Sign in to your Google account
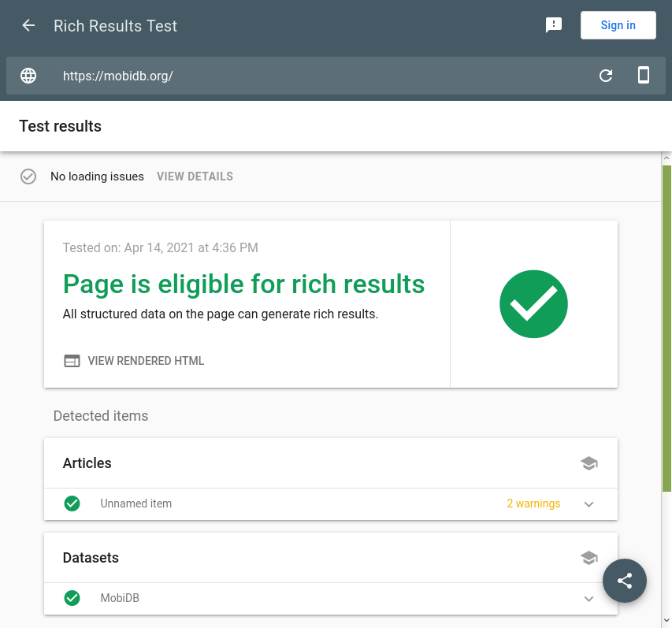Screen dimensions: 672x628 pyautogui.click(x=618, y=24)
